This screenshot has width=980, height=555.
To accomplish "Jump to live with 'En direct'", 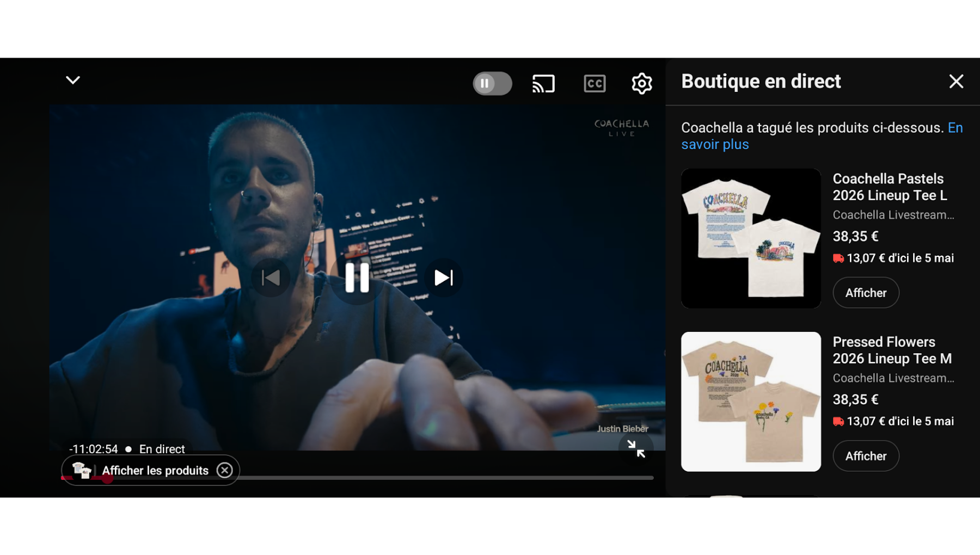I will 162,449.
